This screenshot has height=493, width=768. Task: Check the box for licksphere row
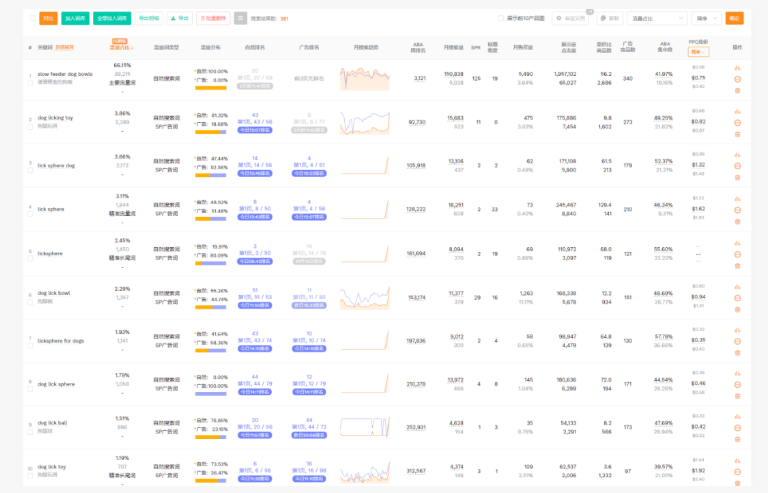point(30,258)
